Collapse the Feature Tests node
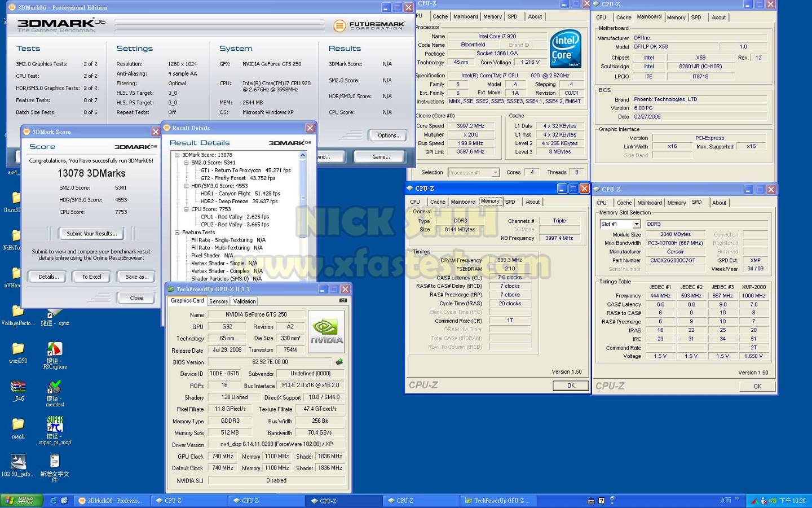This screenshot has height=508, width=812. [x=177, y=232]
